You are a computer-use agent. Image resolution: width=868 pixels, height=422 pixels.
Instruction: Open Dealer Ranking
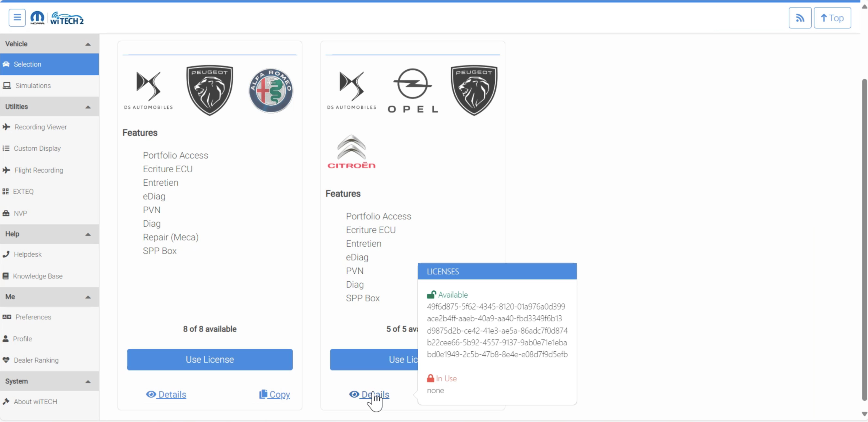tap(49, 360)
